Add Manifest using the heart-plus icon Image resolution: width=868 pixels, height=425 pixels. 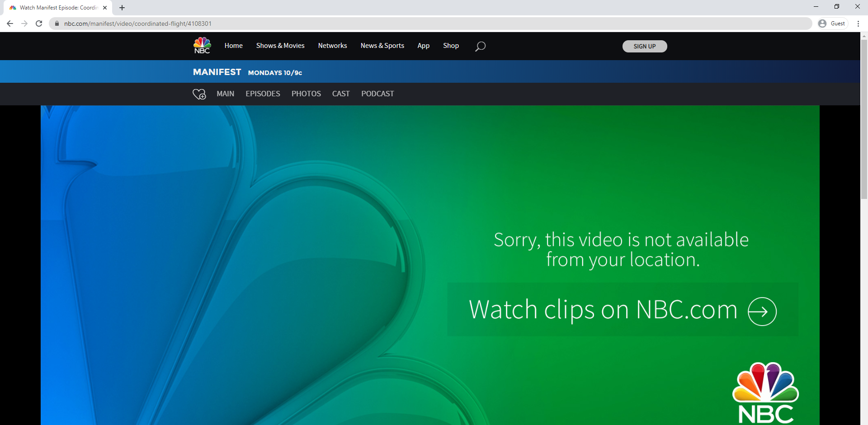pyautogui.click(x=199, y=94)
